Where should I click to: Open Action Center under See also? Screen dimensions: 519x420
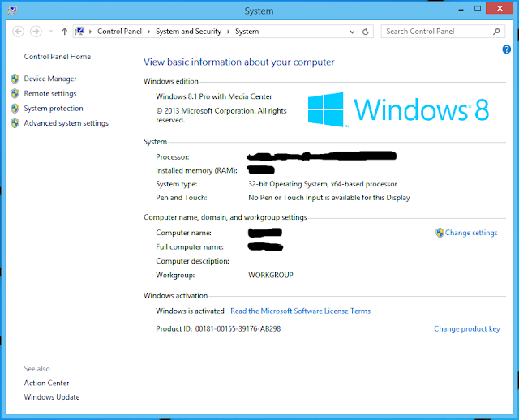pos(46,383)
